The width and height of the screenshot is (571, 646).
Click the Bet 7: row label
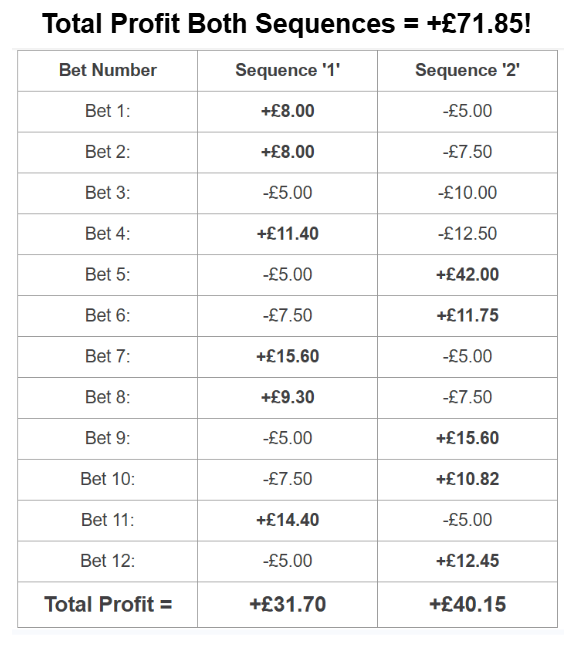pos(108,356)
